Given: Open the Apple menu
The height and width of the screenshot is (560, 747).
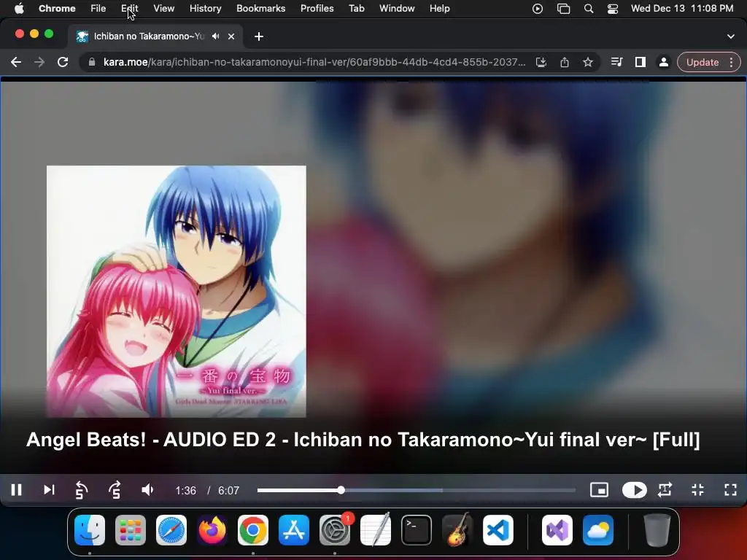Looking at the screenshot, I should tap(19, 8).
